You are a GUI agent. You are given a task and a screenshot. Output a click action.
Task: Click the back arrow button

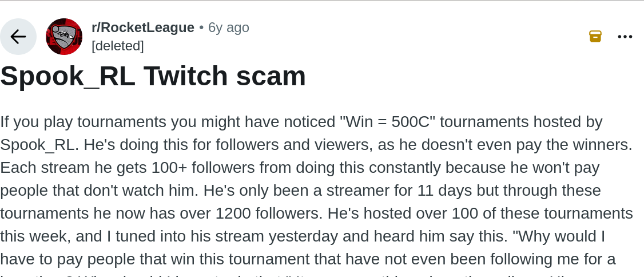pyautogui.click(x=18, y=37)
